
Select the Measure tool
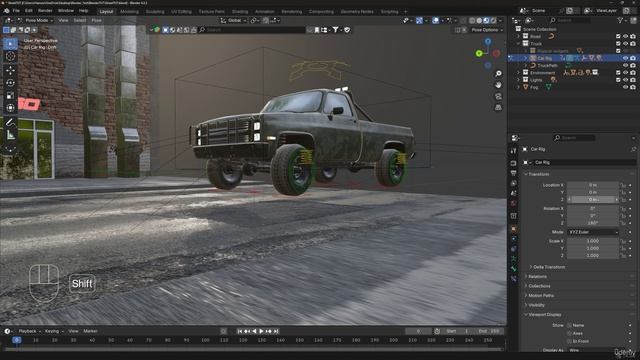(10, 135)
